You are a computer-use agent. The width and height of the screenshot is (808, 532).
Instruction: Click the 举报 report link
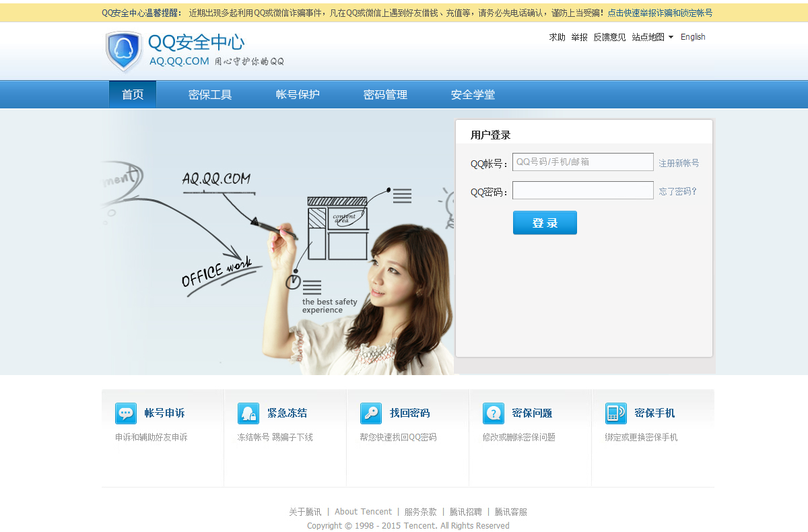tap(579, 37)
